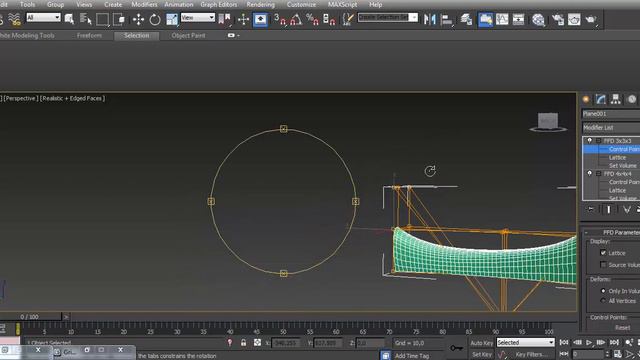Open the Modifier List dropdown
This screenshot has height=360, width=640.
coord(611,127)
